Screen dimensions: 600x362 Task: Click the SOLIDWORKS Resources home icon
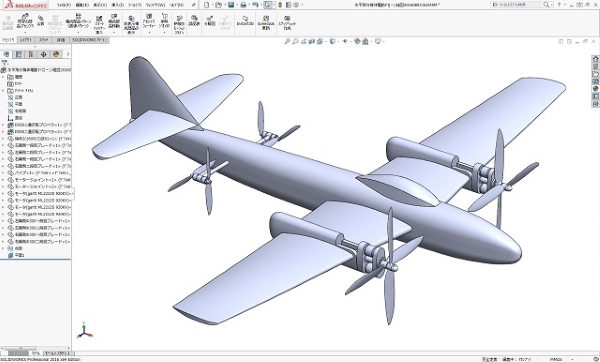tap(595, 59)
